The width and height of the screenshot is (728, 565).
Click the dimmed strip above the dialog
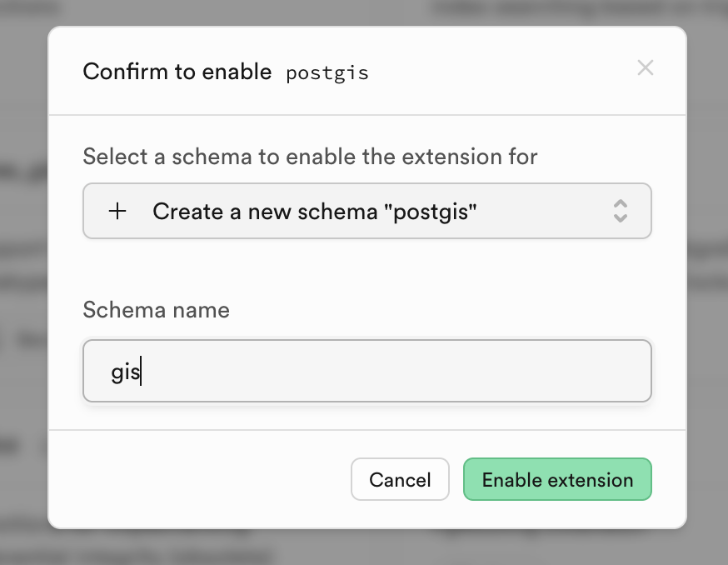click(366, 12)
